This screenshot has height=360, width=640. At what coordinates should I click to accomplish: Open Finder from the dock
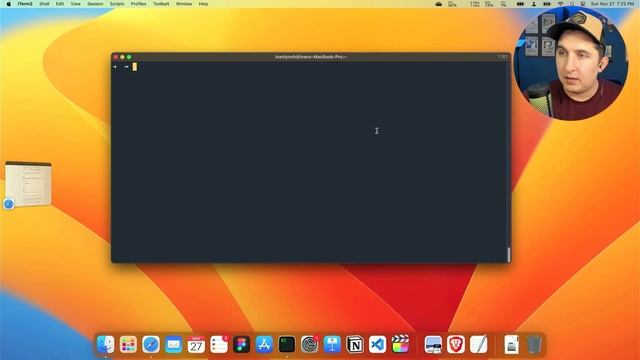pyautogui.click(x=106, y=344)
